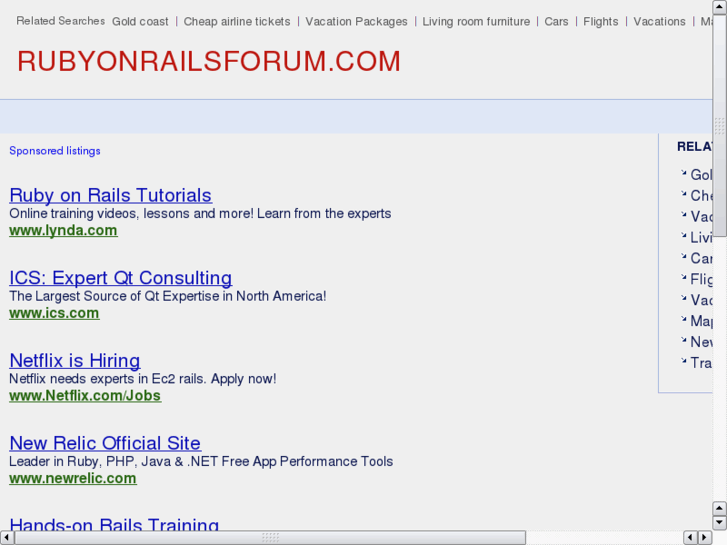Click the 'Related Searches' label at top

point(60,21)
